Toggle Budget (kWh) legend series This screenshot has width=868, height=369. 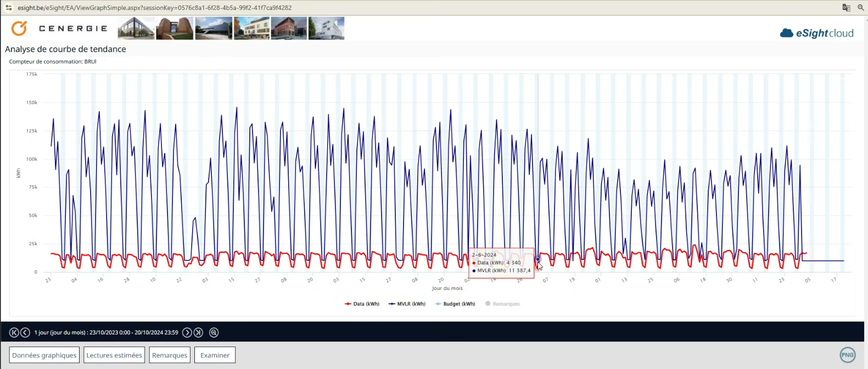click(455, 304)
